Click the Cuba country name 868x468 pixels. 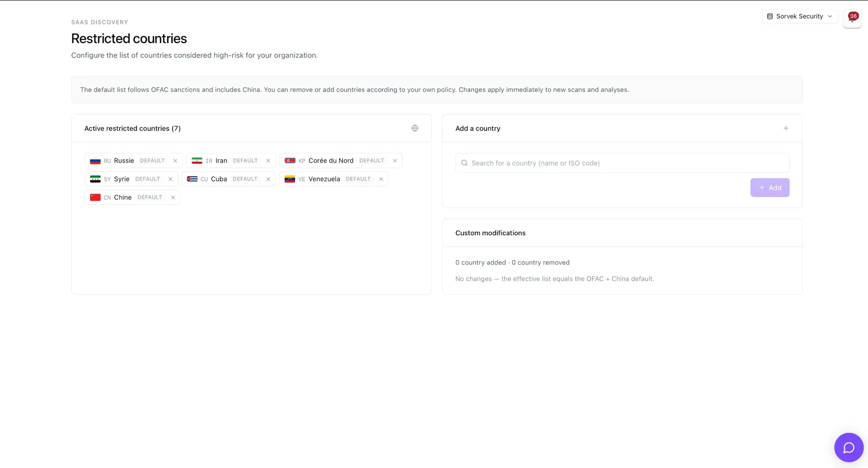click(x=219, y=179)
